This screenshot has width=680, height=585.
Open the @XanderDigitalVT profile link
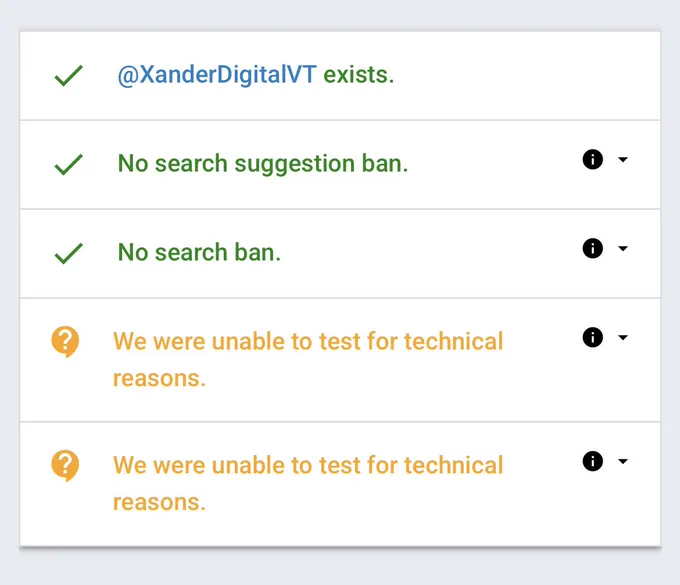click(x=217, y=75)
